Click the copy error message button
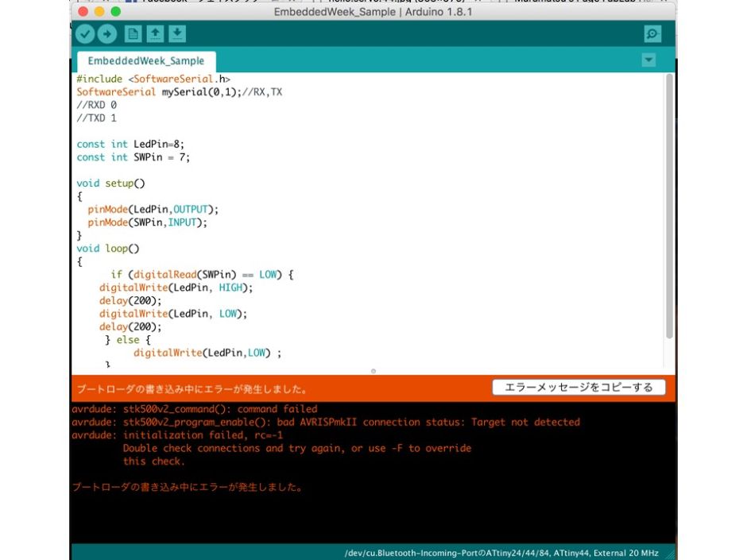Image resolution: width=747 pixels, height=560 pixels. (x=579, y=387)
